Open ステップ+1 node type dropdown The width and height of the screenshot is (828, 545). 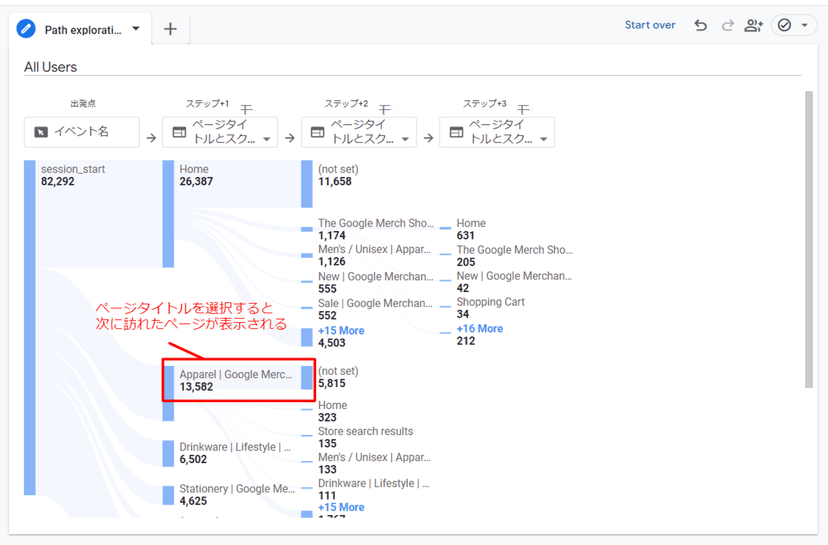click(x=267, y=139)
